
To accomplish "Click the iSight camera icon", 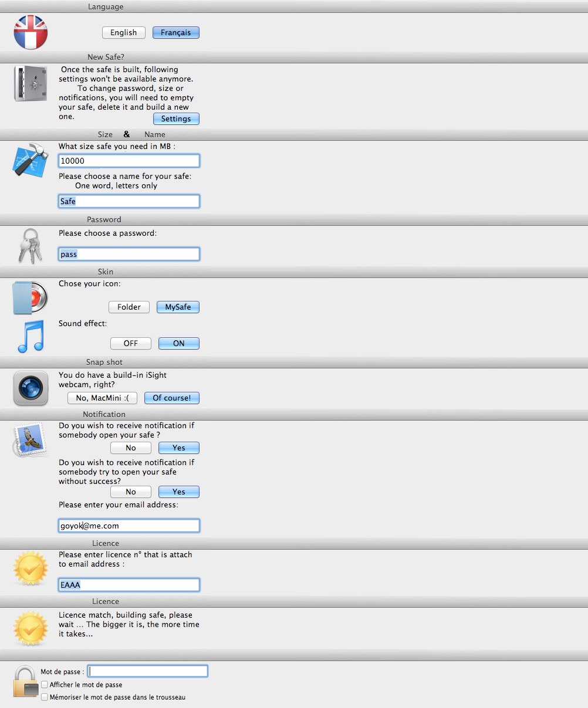I will [x=31, y=388].
